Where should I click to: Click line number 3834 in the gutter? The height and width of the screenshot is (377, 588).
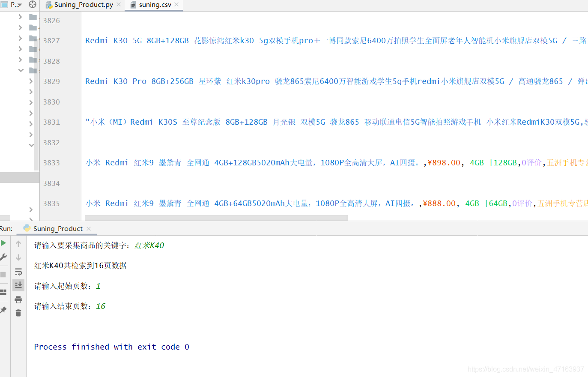tap(51, 183)
